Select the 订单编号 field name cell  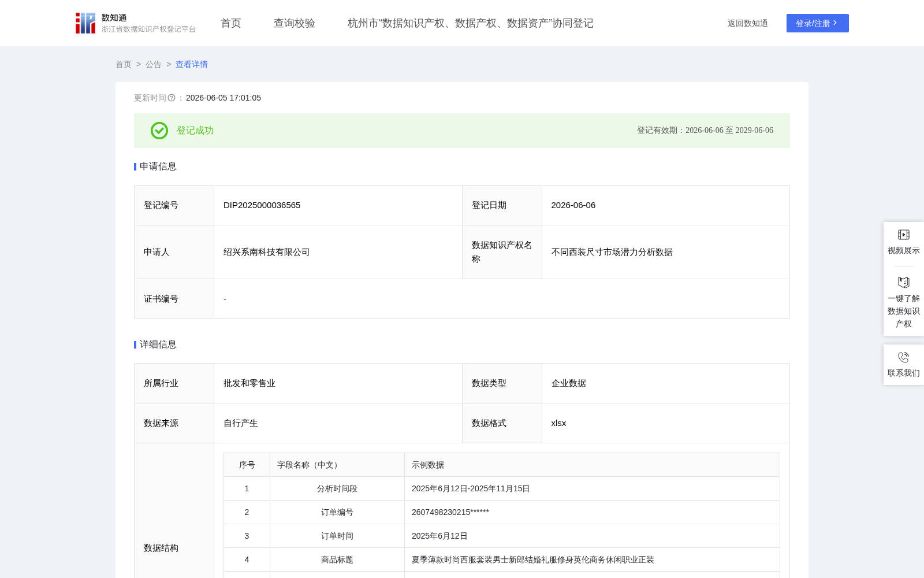pos(337,512)
